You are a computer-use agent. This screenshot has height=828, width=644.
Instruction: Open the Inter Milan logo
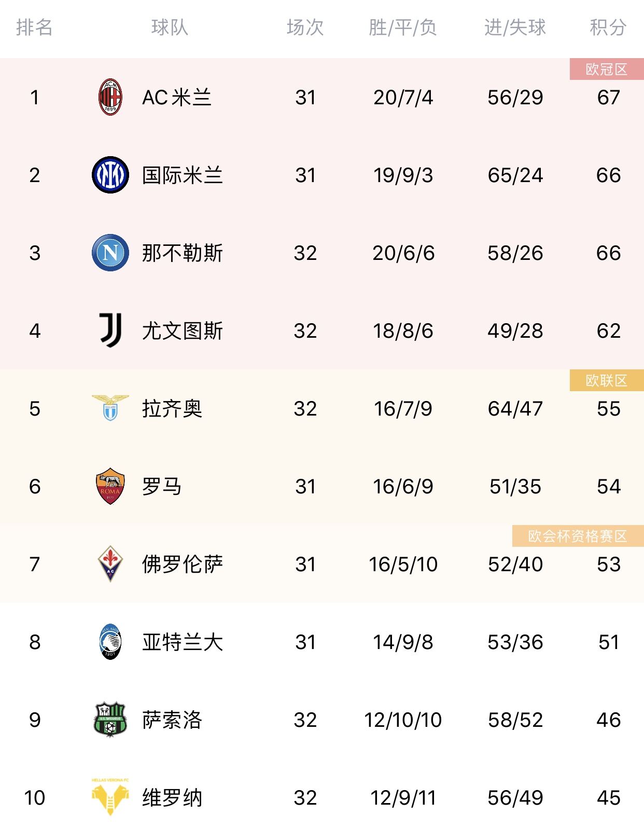(x=110, y=175)
